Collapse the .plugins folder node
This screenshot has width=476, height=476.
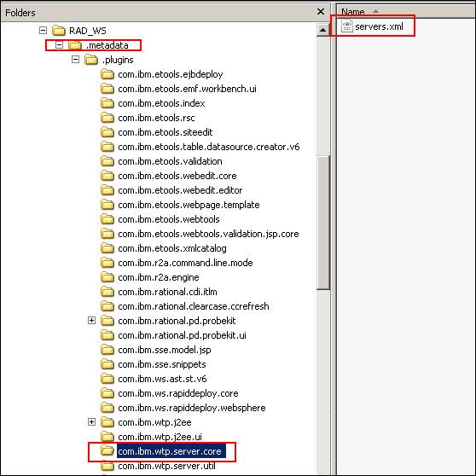point(75,59)
